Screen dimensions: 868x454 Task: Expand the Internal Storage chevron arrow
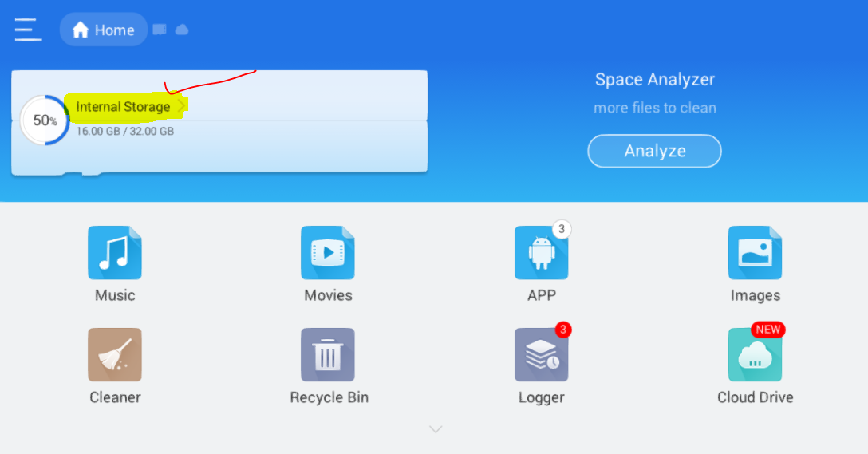(x=181, y=106)
